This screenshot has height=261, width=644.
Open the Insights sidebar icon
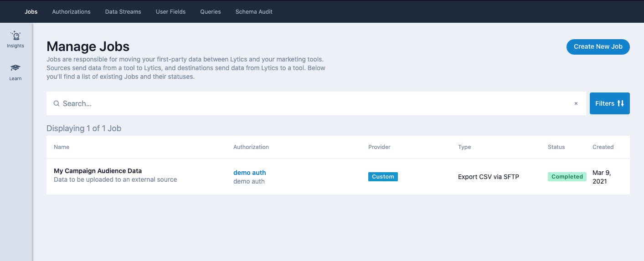pos(15,36)
